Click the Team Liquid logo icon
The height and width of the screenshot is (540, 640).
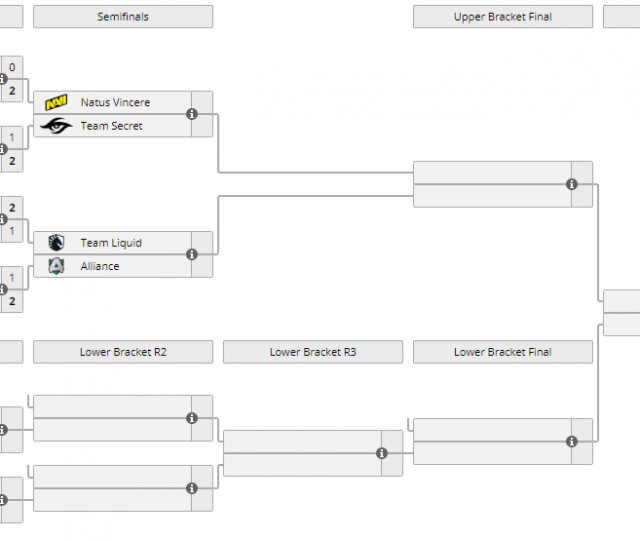56,243
